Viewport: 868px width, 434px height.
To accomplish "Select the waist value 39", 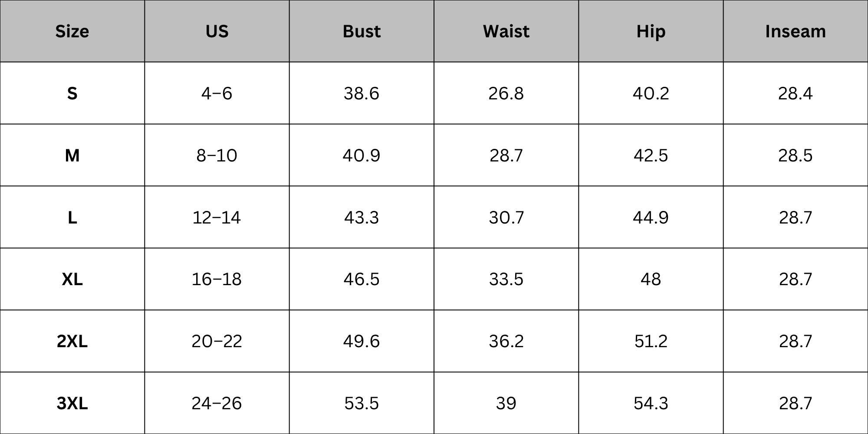I will pos(506,403).
